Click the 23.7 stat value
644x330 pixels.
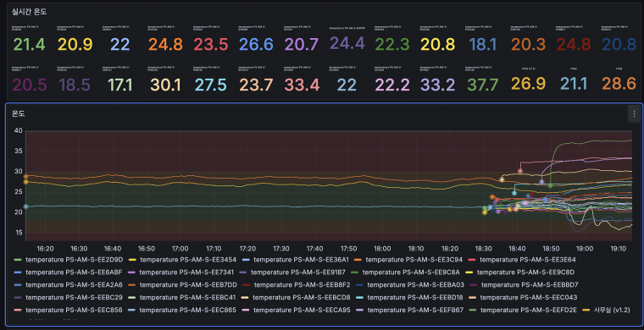pos(256,85)
